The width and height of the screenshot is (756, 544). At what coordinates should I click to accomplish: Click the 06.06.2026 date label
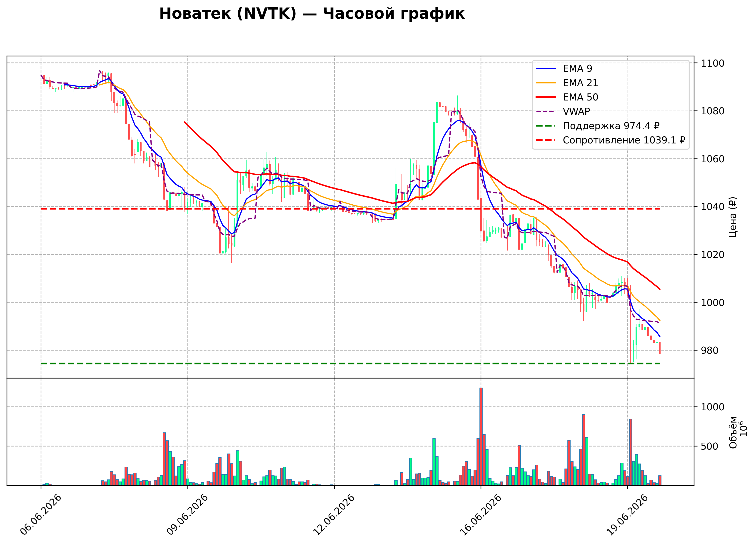pyautogui.click(x=41, y=515)
